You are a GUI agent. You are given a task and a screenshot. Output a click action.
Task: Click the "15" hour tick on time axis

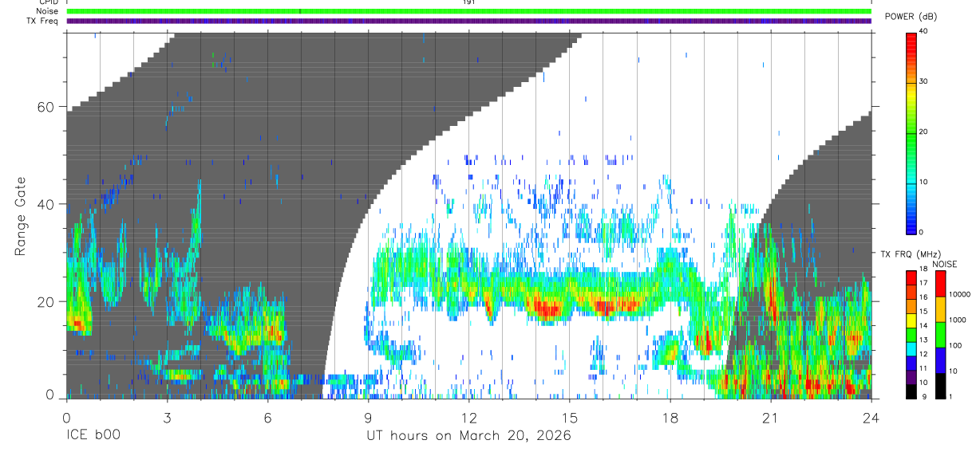tap(570, 418)
